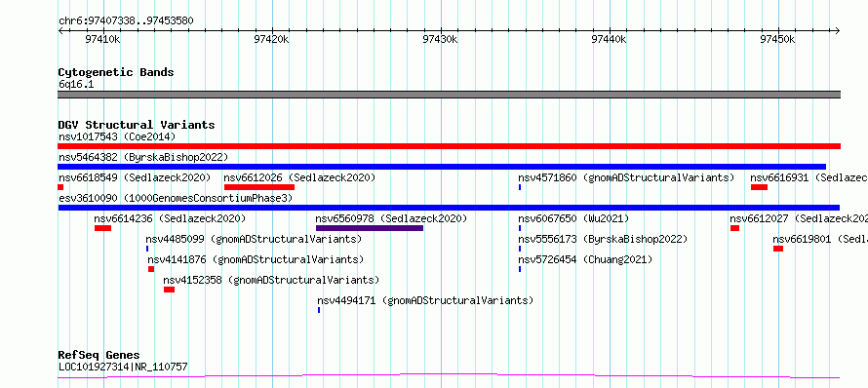This screenshot has height=388, width=868.
Task: Click nsv6560978 (Sedlazeck2020) label
Action: (x=391, y=218)
